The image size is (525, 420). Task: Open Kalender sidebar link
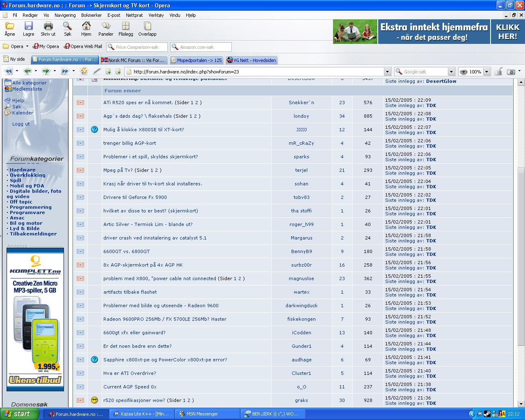tap(23, 113)
